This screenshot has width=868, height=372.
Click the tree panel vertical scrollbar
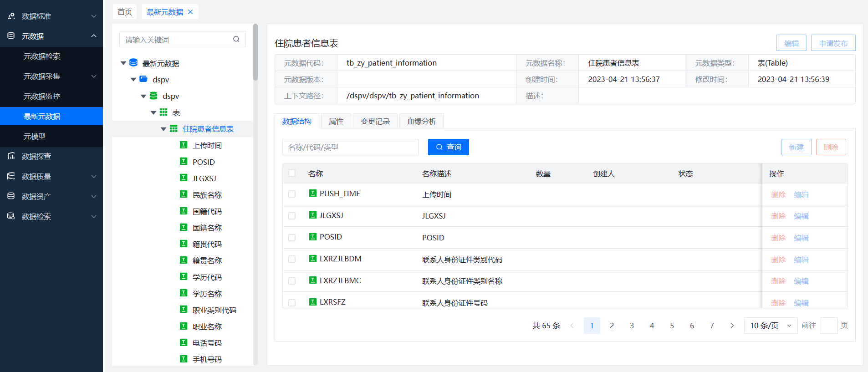click(255, 52)
